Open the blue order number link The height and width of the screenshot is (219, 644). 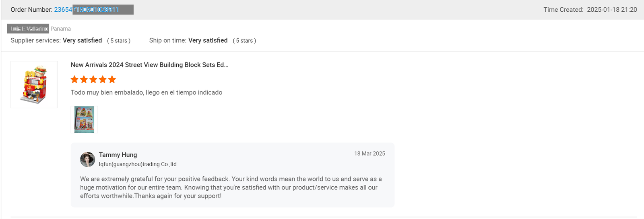87,10
